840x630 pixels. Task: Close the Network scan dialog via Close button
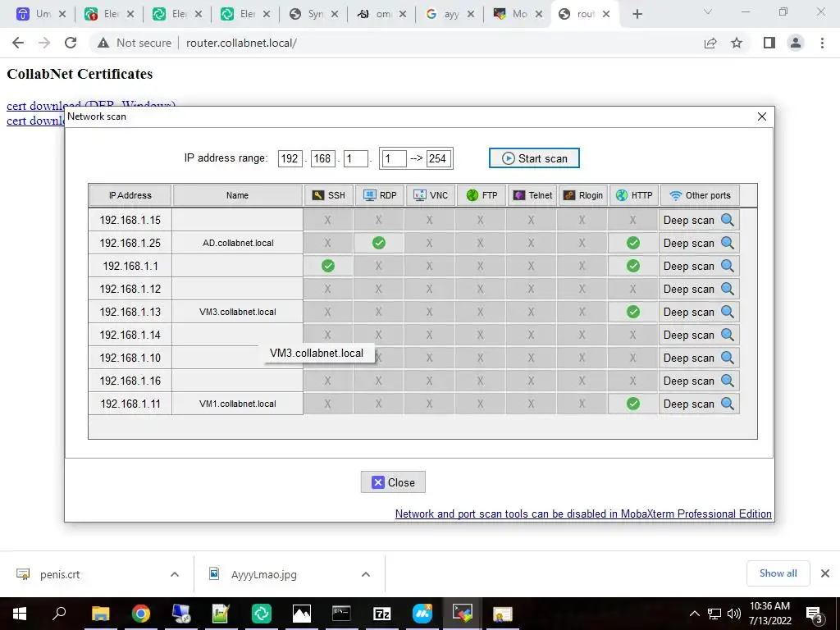393,482
